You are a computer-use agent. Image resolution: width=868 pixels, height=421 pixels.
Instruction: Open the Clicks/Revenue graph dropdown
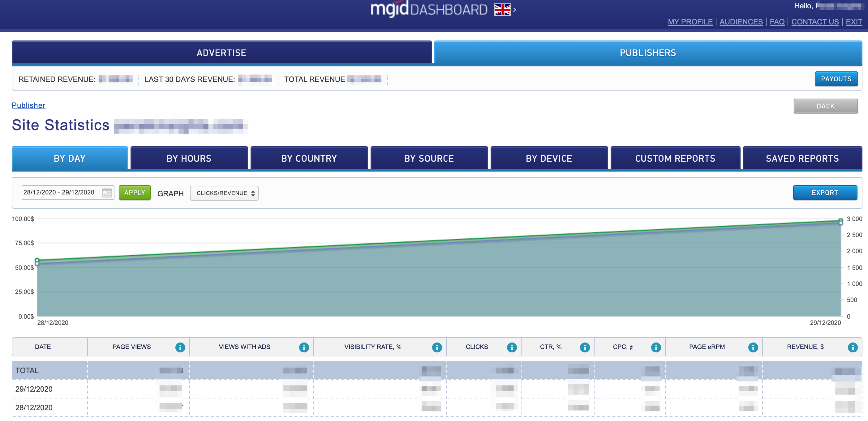tap(224, 193)
